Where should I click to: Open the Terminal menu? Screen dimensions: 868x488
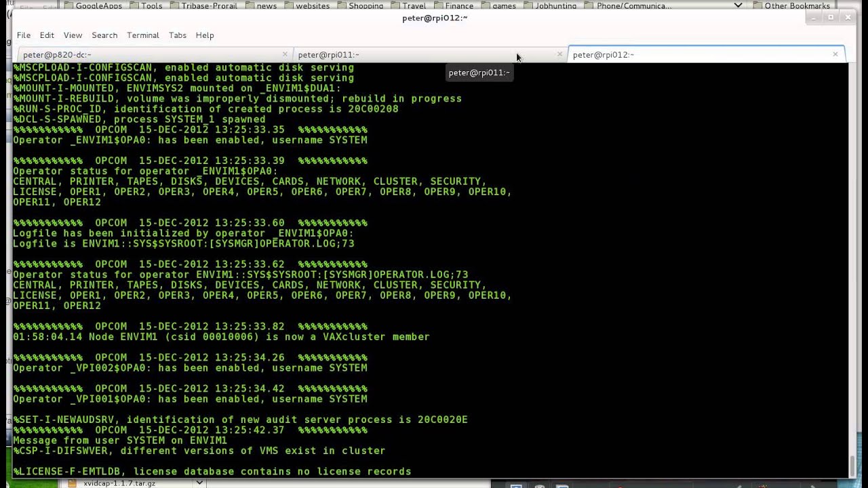click(143, 35)
